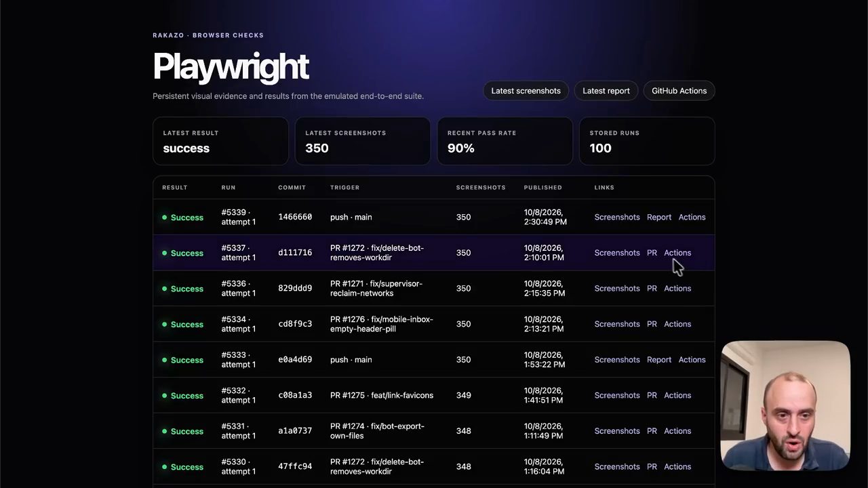Select commit hash d111716
This screenshot has height=488, width=868.
pos(295,253)
